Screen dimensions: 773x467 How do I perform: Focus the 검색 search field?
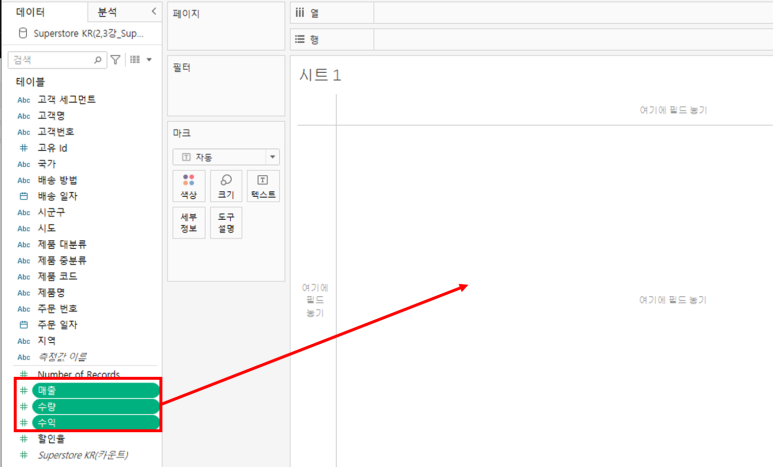[57, 60]
